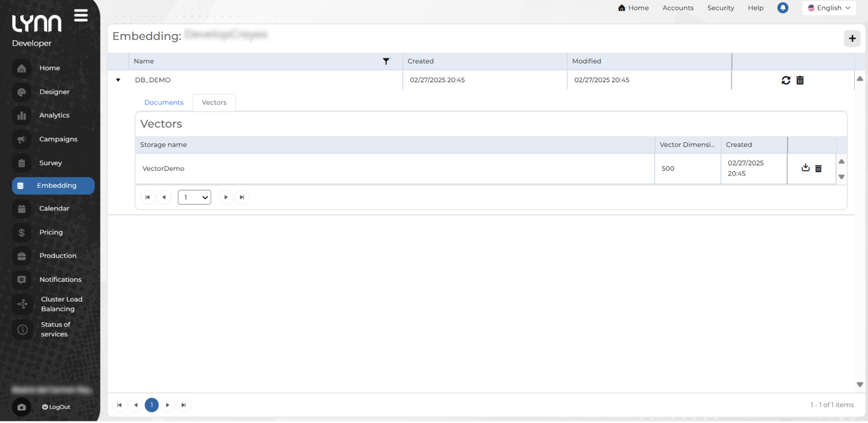Add a new embedding with the plus button
868x423 pixels.
click(x=852, y=38)
